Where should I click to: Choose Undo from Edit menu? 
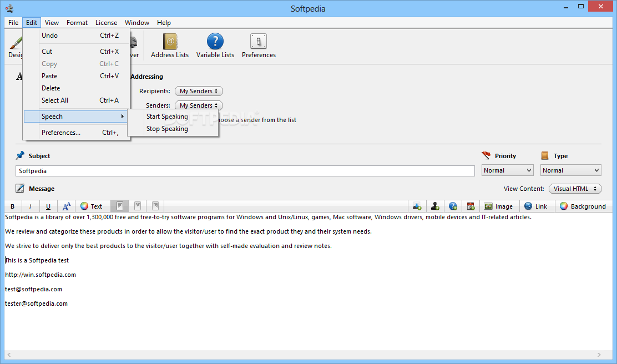[x=77, y=36]
